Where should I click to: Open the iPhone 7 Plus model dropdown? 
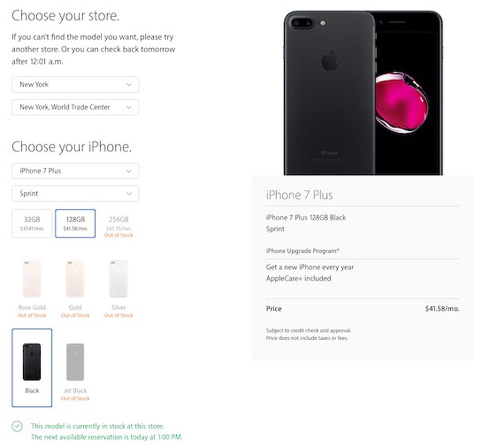(75, 171)
